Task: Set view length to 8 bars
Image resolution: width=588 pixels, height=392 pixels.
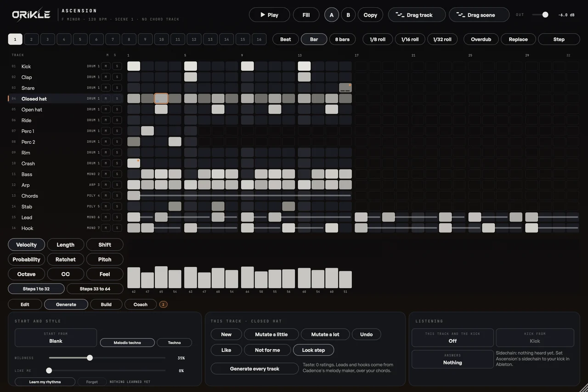Action: [342, 39]
